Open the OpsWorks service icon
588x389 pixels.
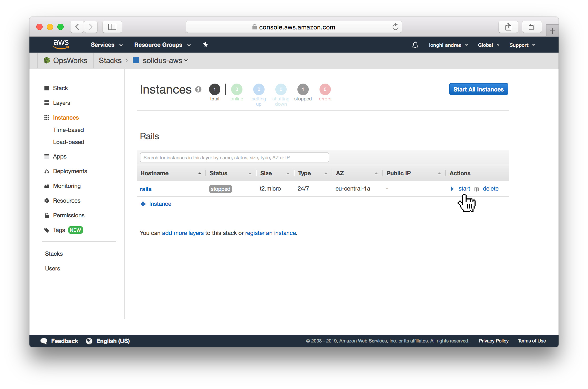click(x=47, y=60)
